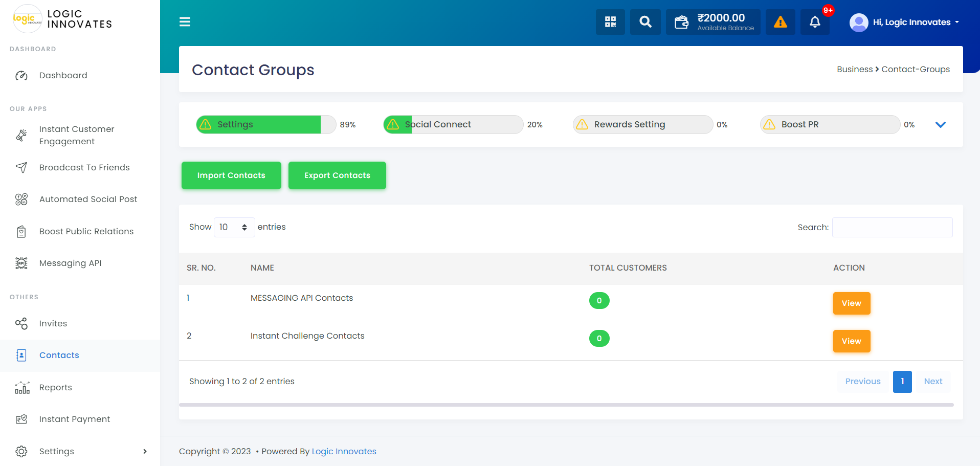
Task: Click customer count badge for MESSAGING API Contacts
Action: point(599,301)
